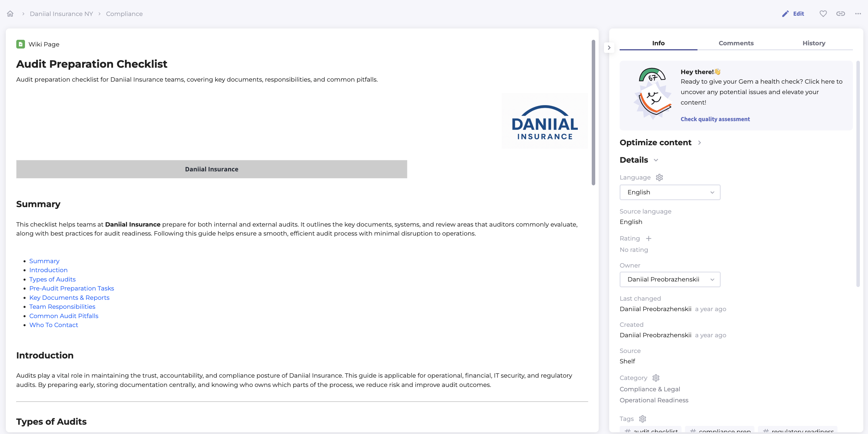The image size is (868, 434).
Task: Switch to the Comments tab
Action: 736,43
